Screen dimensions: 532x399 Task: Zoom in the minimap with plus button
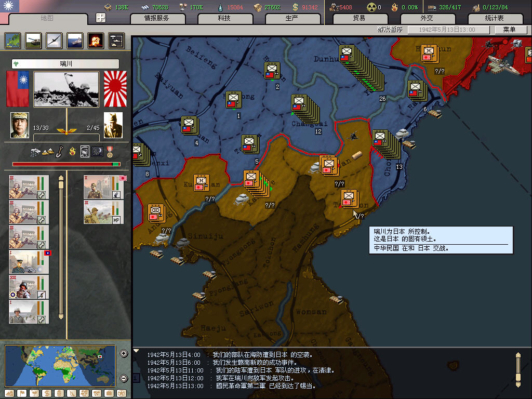click(x=124, y=354)
